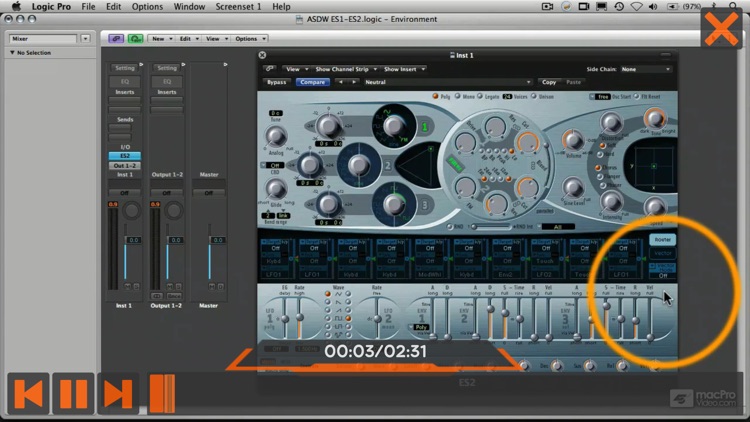Click the Inst 1 pan knob in mixer
The image size is (750, 422).
tap(132, 211)
